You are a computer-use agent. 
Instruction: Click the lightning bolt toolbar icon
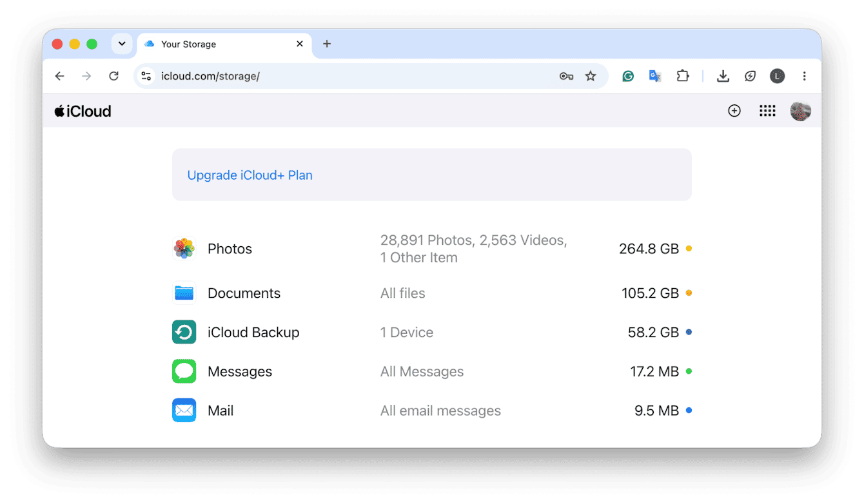[x=751, y=76]
